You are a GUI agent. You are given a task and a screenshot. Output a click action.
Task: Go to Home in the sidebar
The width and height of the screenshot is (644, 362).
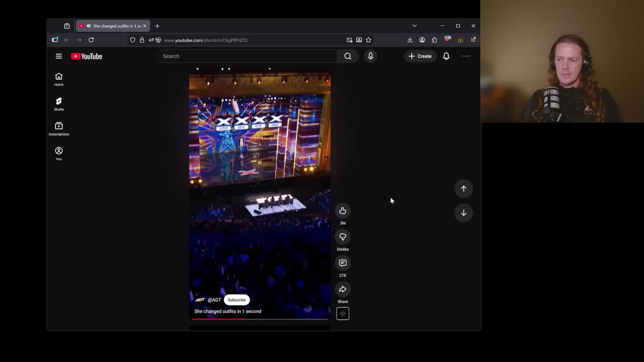coord(59,79)
